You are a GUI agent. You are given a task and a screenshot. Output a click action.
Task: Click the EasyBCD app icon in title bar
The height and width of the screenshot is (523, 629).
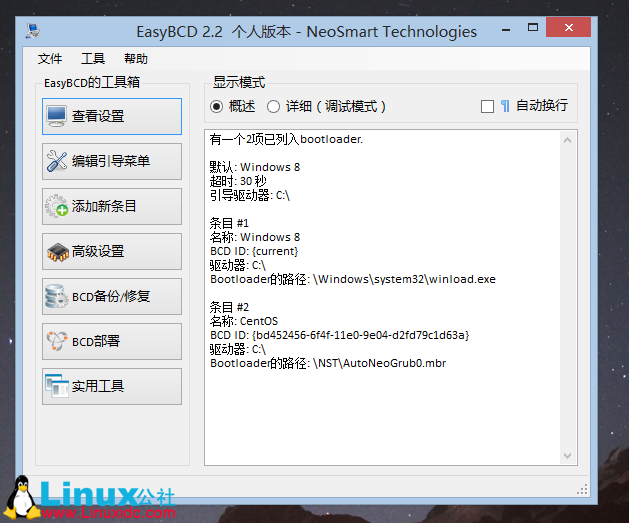tap(32, 31)
